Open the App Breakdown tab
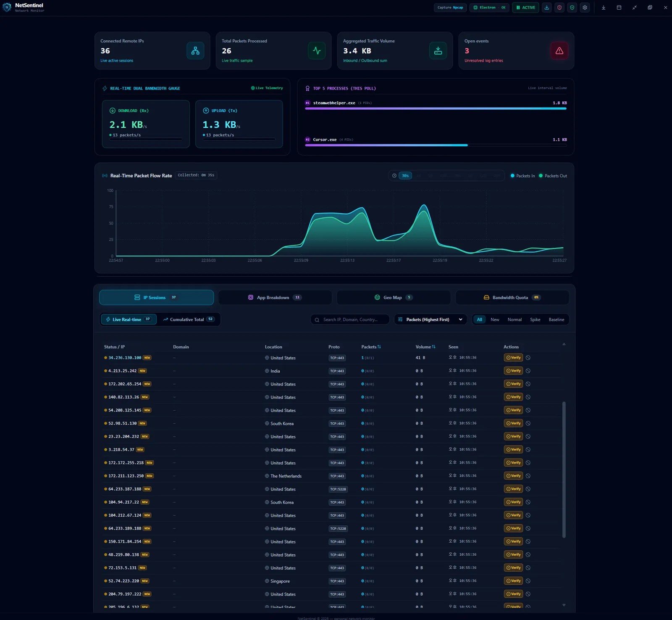The height and width of the screenshot is (620, 672). [275, 298]
